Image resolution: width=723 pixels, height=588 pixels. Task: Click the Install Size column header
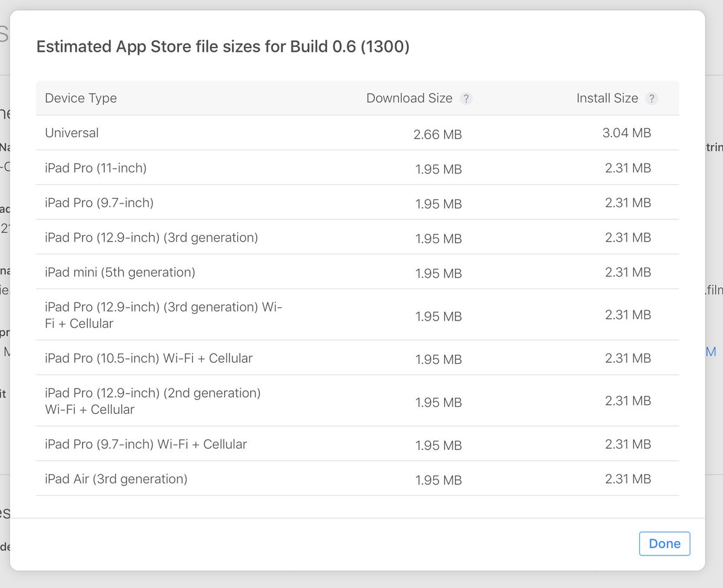click(607, 98)
